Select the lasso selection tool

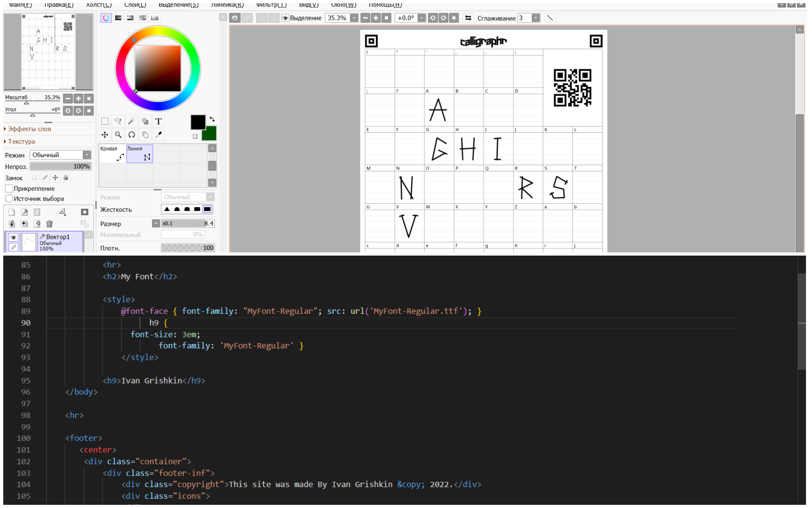pos(118,121)
